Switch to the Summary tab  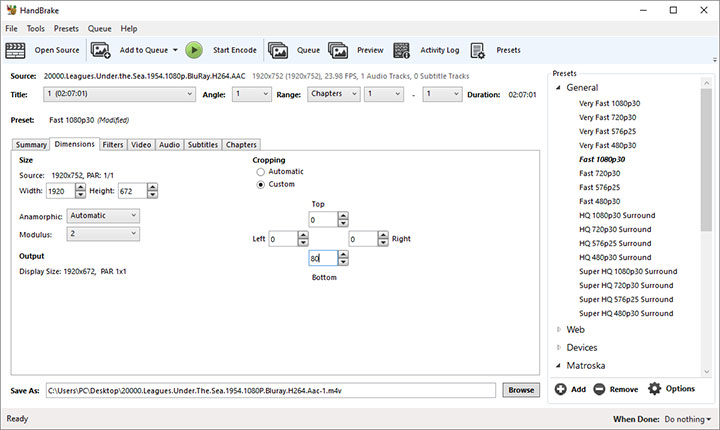(x=31, y=145)
